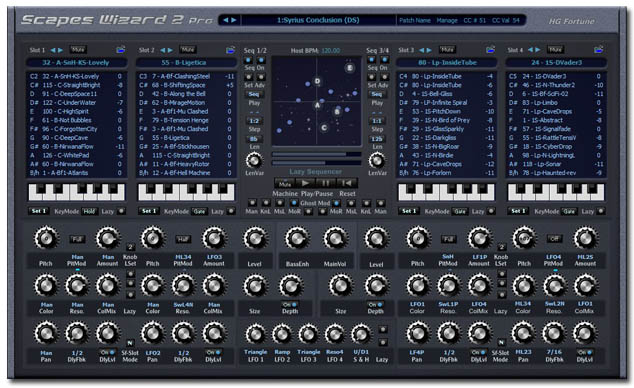The width and height of the screenshot is (634, 388).
Task: Click the Off PitMod range button in Slot 4
Action: tap(554, 239)
